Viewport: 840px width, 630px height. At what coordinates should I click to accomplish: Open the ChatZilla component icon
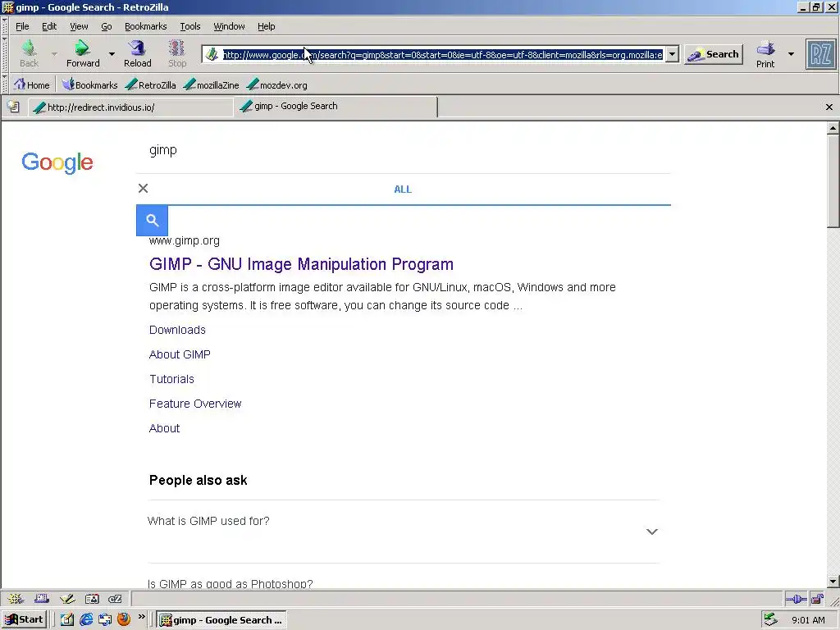pyautogui.click(x=115, y=599)
